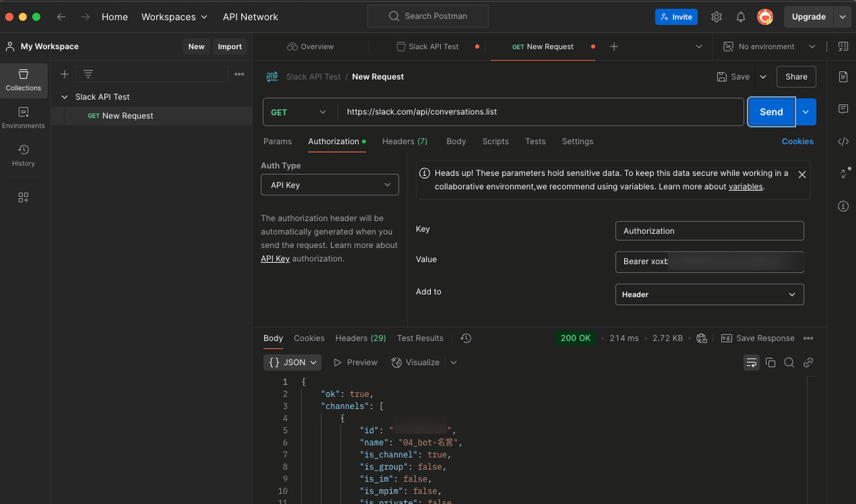Image resolution: width=856 pixels, height=504 pixels.
Task: Open the History sidebar panel
Action: click(x=24, y=156)
